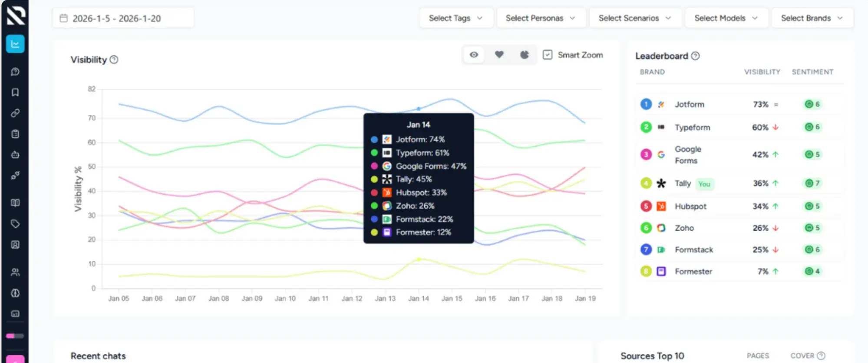Open the chat question sidebar icon

[15, 72]
